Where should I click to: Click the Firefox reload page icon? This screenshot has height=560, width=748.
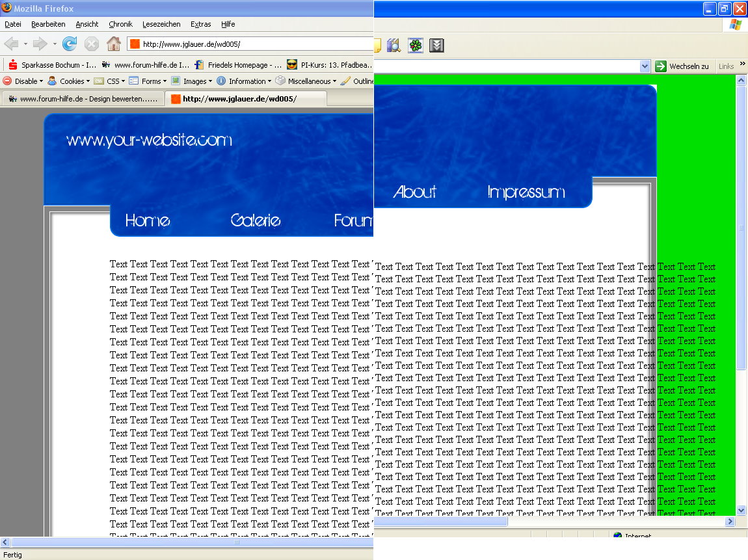(x=70, y=44)
